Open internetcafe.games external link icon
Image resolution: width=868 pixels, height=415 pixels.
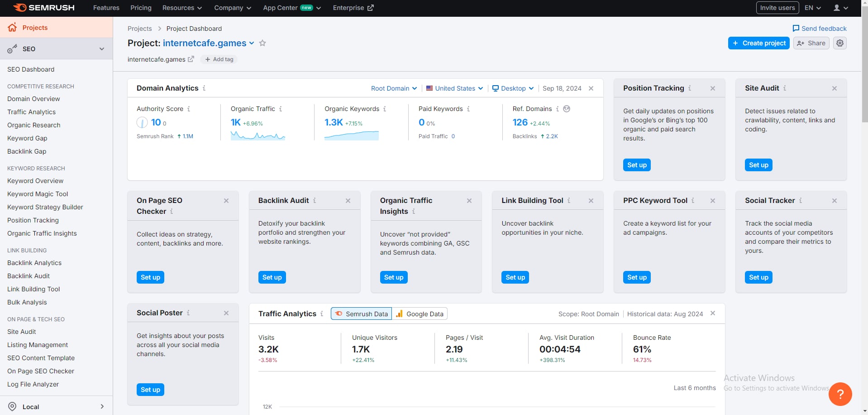[x=191, y=59]
